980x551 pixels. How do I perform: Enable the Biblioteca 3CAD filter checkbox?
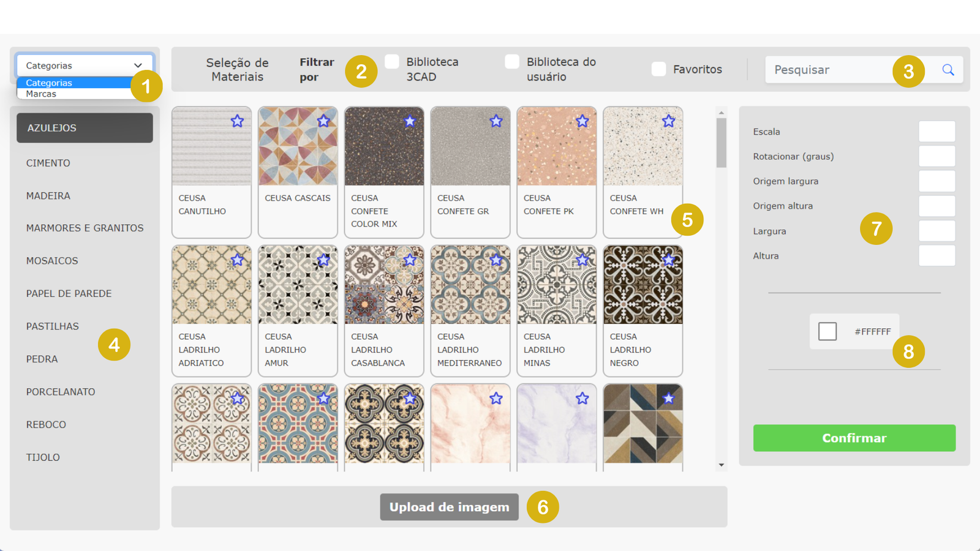pyautogui.click(x=392, y=62)
